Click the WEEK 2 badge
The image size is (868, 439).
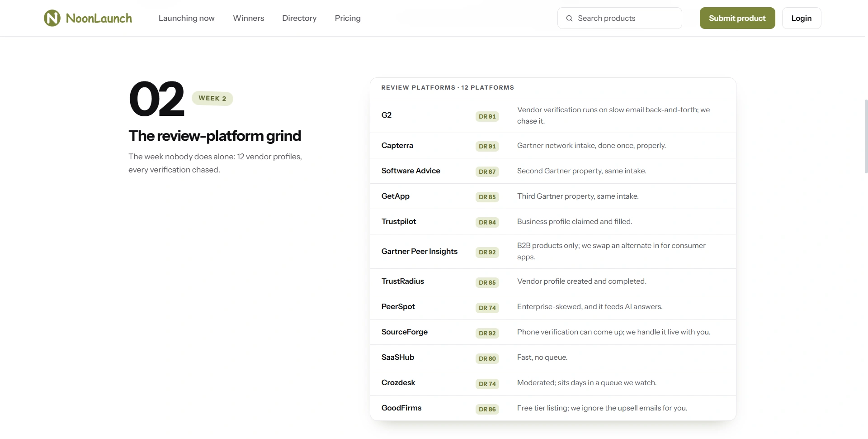(x=212, y=98)
